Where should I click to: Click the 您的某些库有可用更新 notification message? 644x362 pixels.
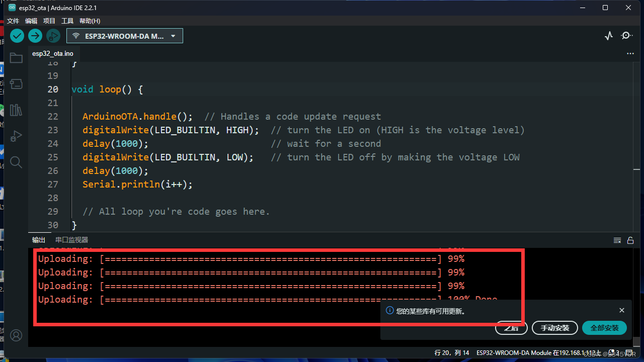(x=431, y=311)
